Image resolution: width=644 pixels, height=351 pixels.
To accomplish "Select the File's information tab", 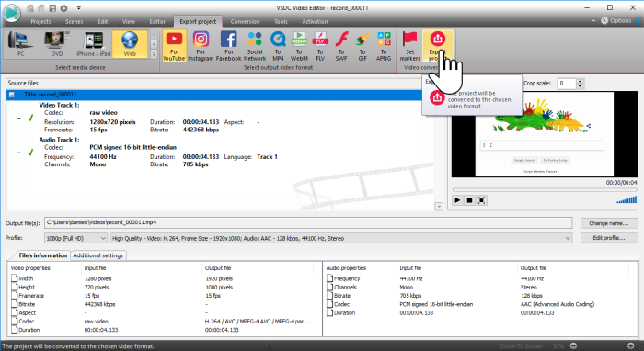I will [42, 255].
